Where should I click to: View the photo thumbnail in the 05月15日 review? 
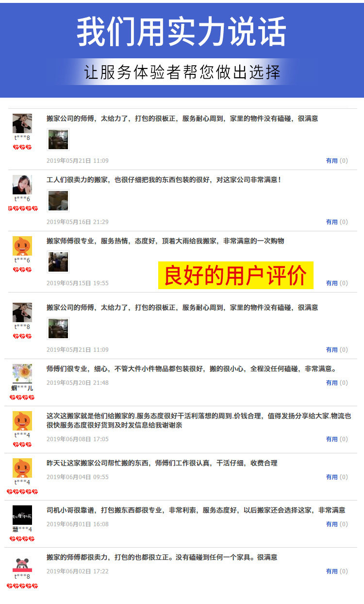(x=58, y=262)
